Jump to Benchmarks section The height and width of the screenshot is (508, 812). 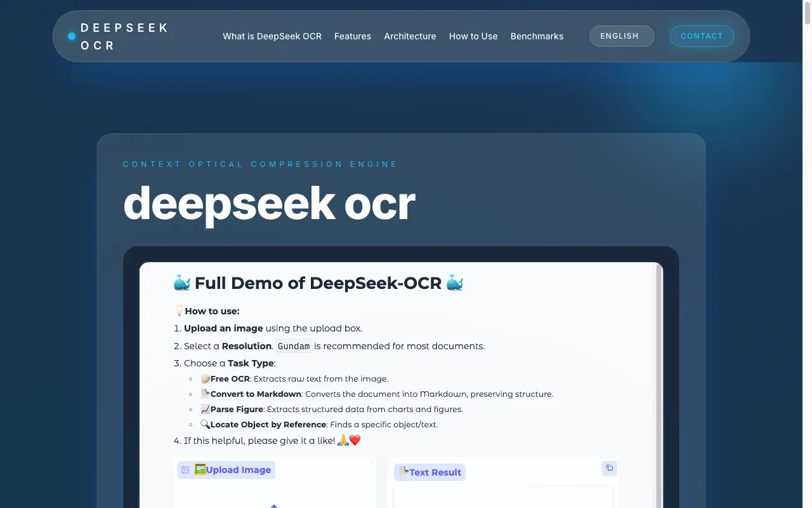point(537,36)
